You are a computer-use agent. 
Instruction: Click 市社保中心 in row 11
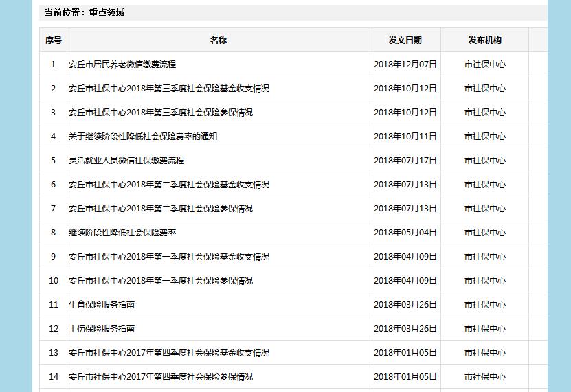pyautogui.click(x=484, y=305)
